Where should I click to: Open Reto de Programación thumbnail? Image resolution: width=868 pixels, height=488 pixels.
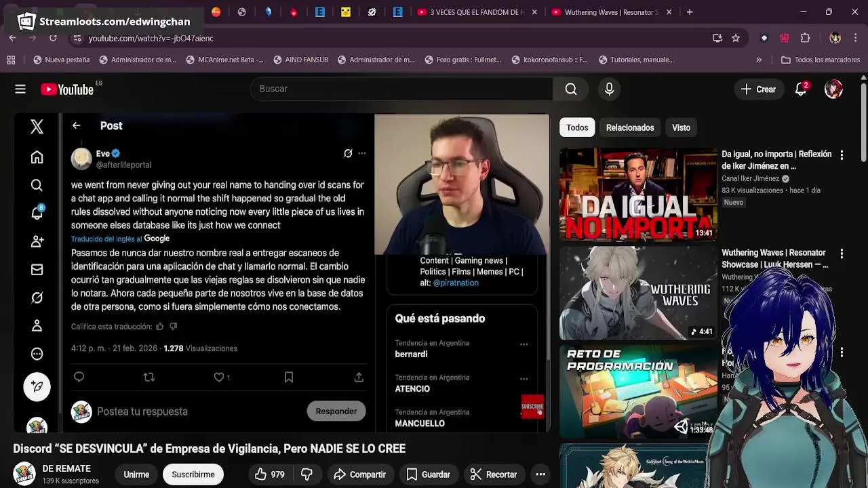637,392
